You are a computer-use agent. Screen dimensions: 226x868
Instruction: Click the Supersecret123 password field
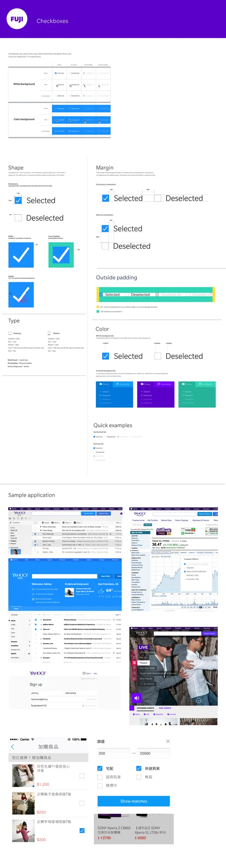tap(63, 706)
